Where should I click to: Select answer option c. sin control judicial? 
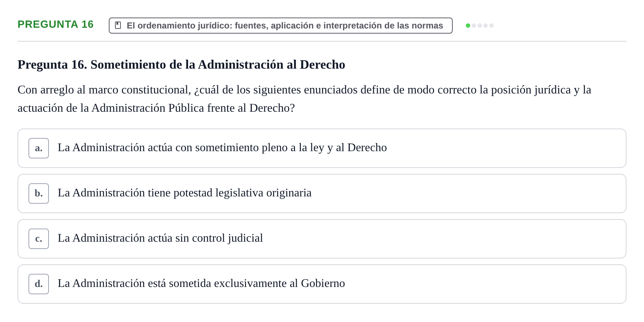click(x=322, y=239)
